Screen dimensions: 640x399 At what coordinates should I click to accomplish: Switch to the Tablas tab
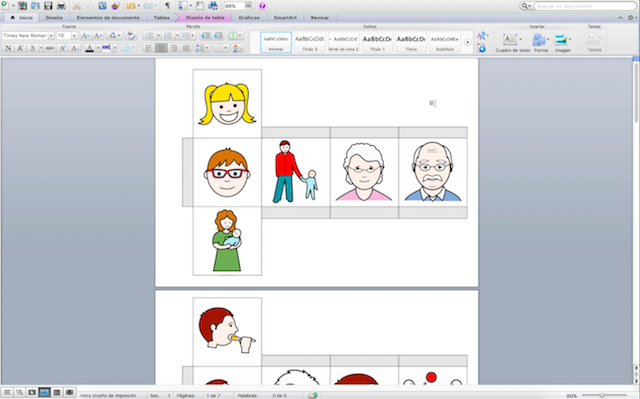coord(162,18)
